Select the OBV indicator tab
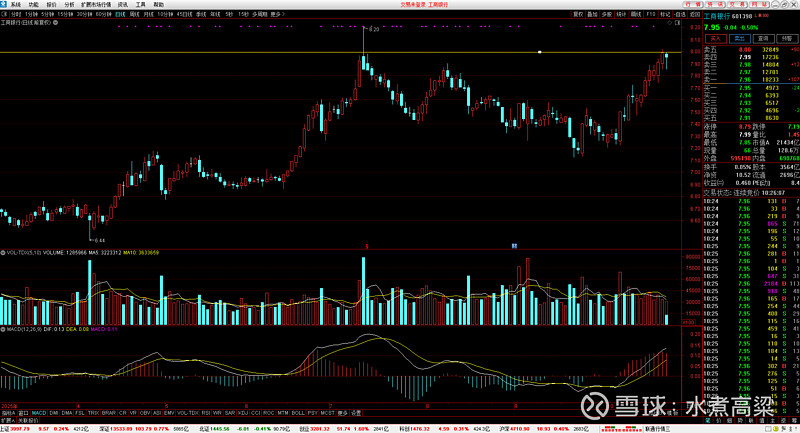Screen dimensions: 800x433 [x=145, y=413]
